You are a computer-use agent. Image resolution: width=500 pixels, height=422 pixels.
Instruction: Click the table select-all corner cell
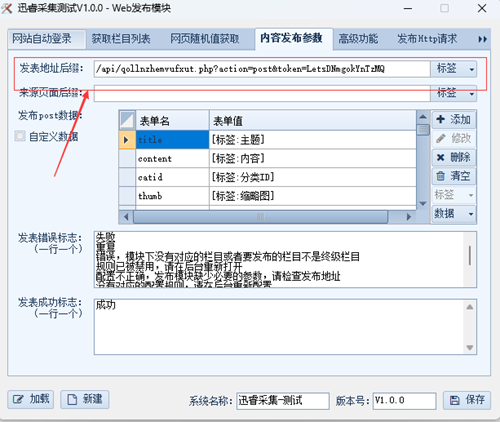[x=127, y=120]
